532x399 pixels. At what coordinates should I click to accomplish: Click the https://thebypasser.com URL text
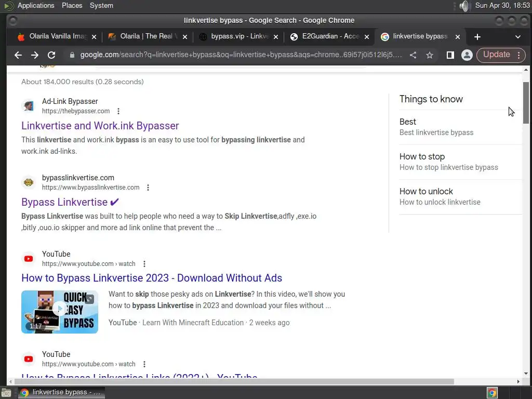(76, 111)
